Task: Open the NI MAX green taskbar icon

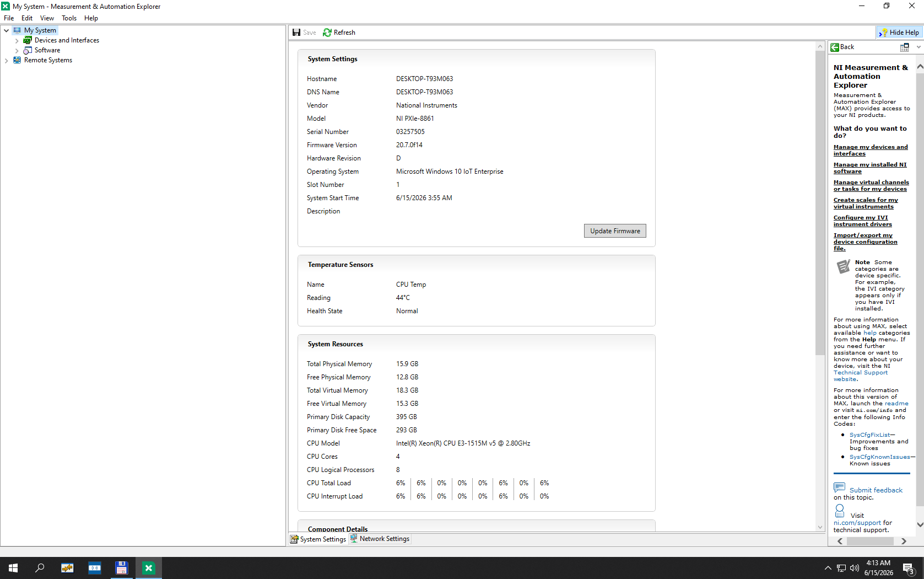Action: coord(148,568)
